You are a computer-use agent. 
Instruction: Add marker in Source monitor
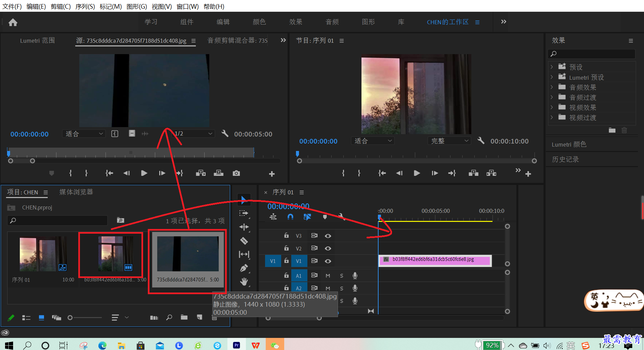point(51,173)
